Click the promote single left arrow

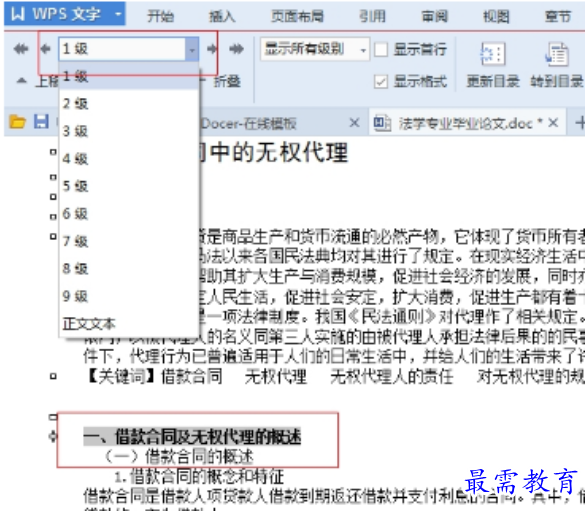coord(45,49)
